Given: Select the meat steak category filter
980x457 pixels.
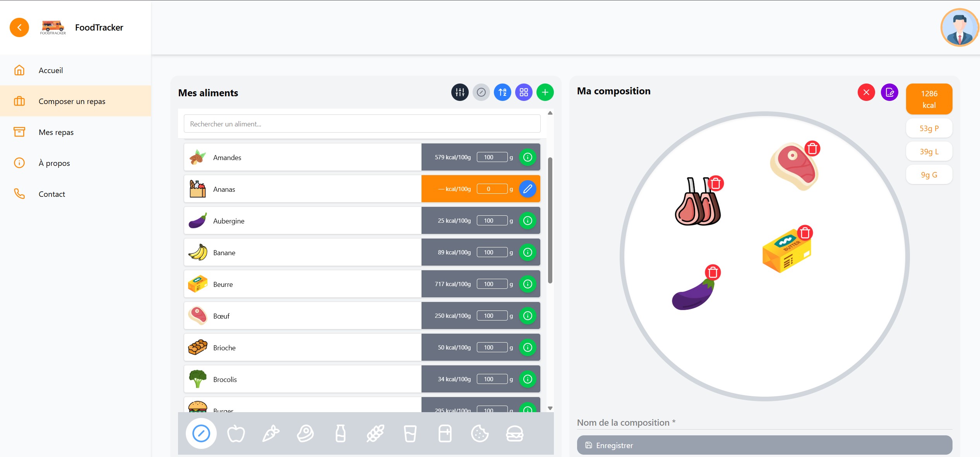Looking at the screenshot, I should pos(305,433).
